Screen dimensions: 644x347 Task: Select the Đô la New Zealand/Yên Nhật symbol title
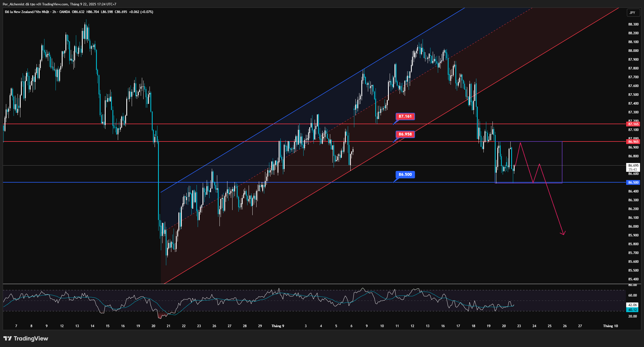(x=27, y=12)
